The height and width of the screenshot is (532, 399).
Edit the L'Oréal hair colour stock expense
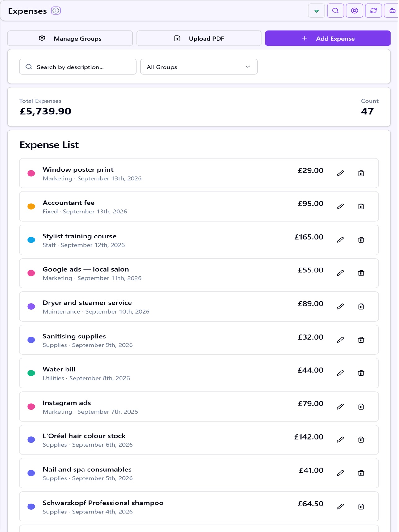tap(340, 440)
